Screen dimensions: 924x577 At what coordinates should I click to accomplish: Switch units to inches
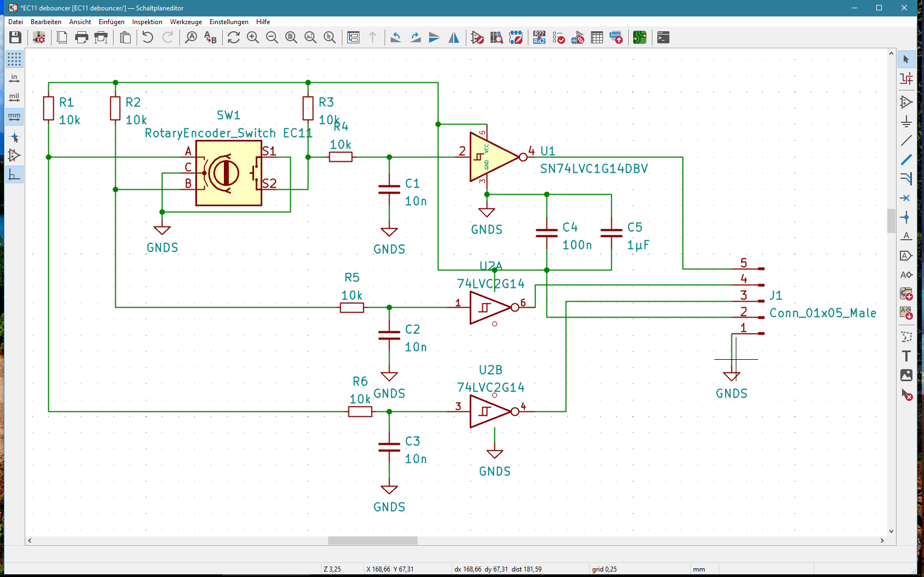point(14,78)
